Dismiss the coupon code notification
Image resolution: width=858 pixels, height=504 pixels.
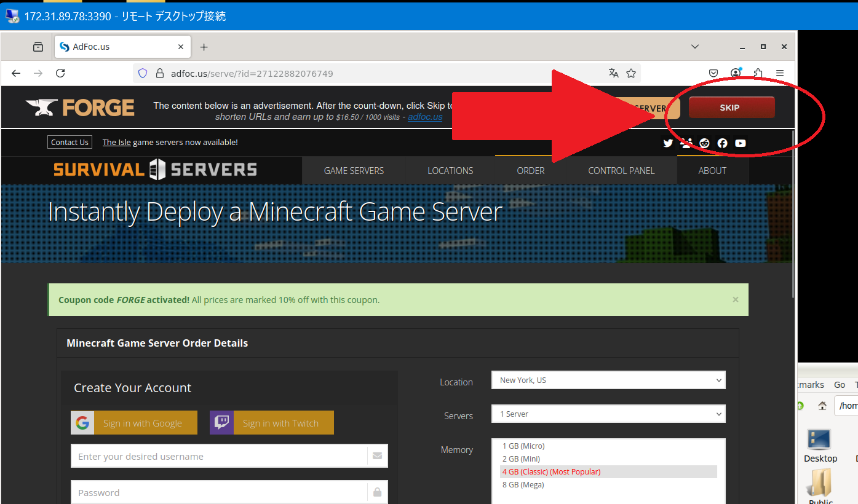click(x=736, y=300)
